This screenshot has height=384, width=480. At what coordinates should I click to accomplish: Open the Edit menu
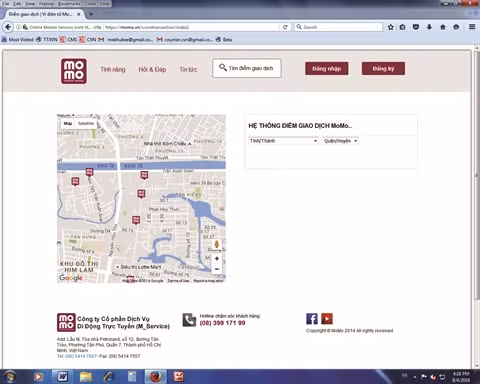click(x=17, y=4)
